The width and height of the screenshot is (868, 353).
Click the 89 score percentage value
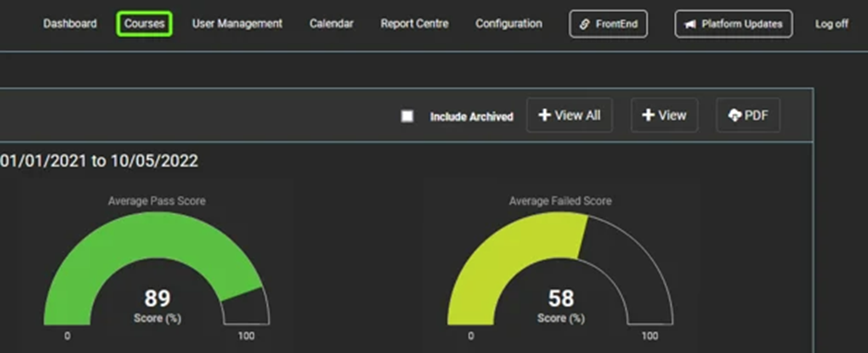click(157, 298)
